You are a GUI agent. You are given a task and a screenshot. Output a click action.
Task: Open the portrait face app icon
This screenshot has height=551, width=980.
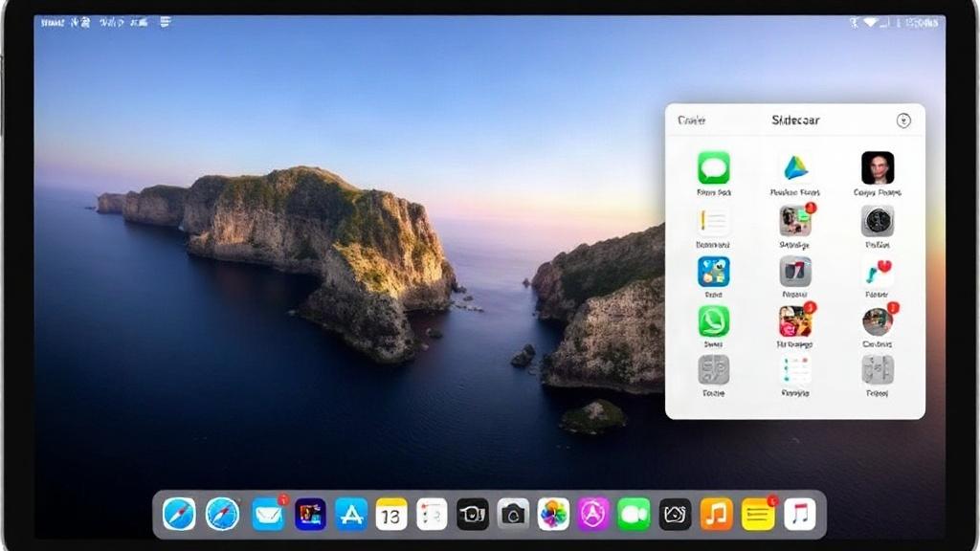click(877, 167)
